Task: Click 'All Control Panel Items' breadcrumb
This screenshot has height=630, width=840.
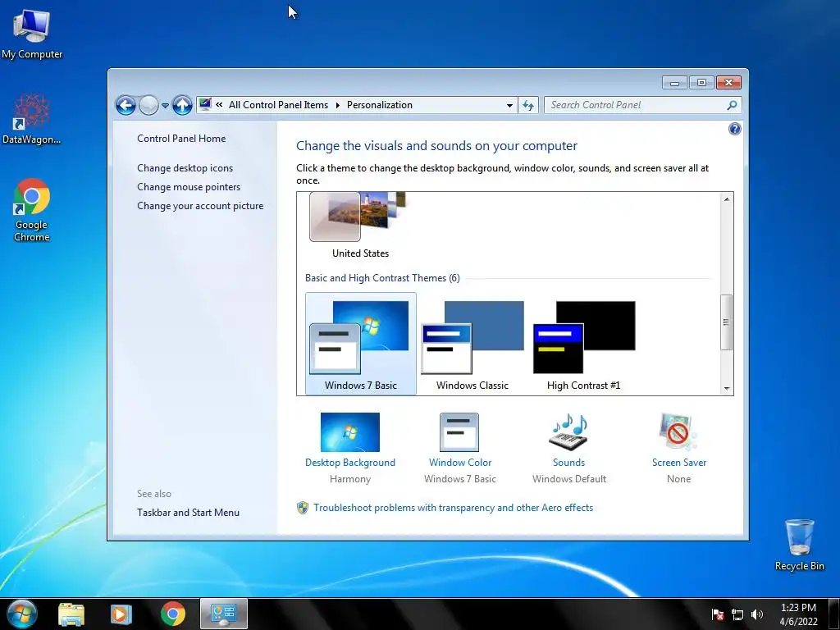Action: (x=278, y=105)
